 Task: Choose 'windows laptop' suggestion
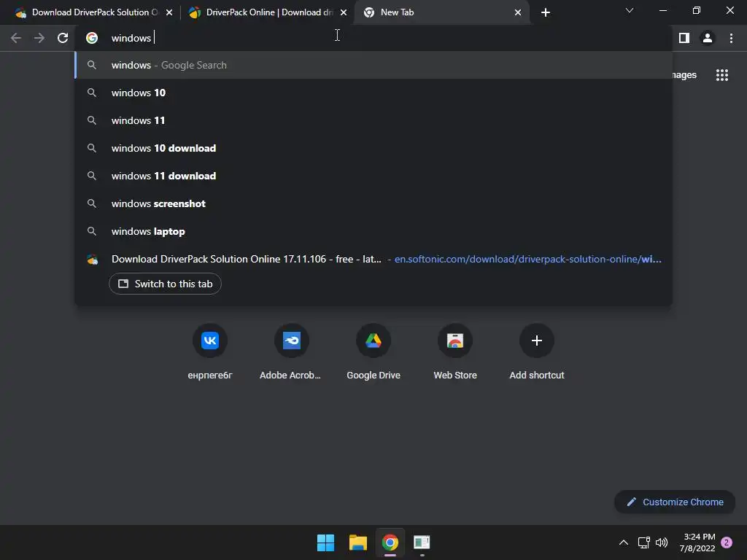[373, 231]
